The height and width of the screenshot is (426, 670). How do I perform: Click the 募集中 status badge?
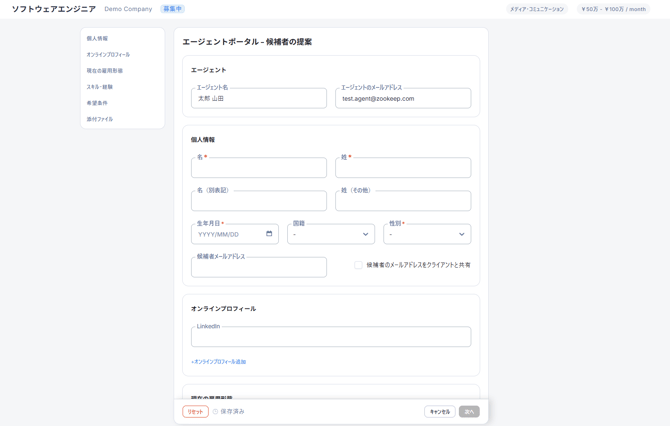click(173, 9)
